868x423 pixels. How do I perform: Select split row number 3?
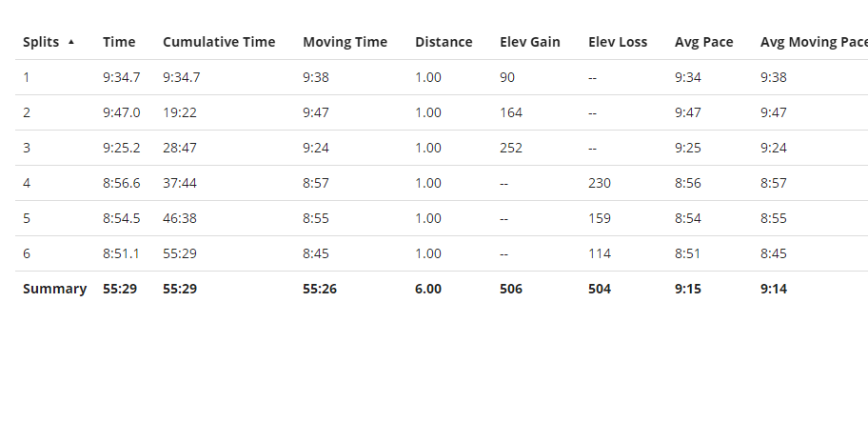click(x=442, y=148)
